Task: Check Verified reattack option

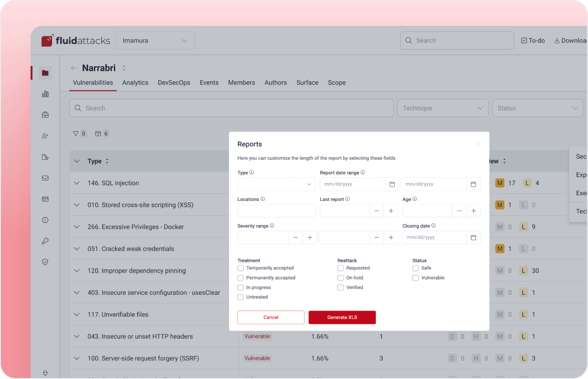Action: point(340,288)
